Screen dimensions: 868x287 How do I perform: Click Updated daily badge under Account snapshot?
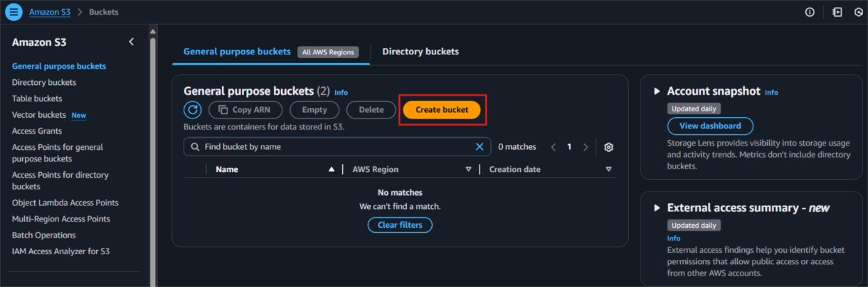694,109
